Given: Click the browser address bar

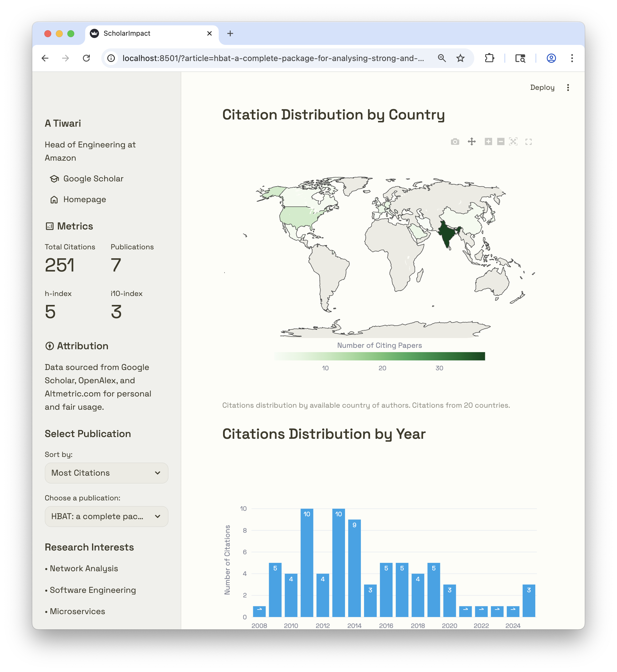Looking at the screenshot, I should coord(267,58).
